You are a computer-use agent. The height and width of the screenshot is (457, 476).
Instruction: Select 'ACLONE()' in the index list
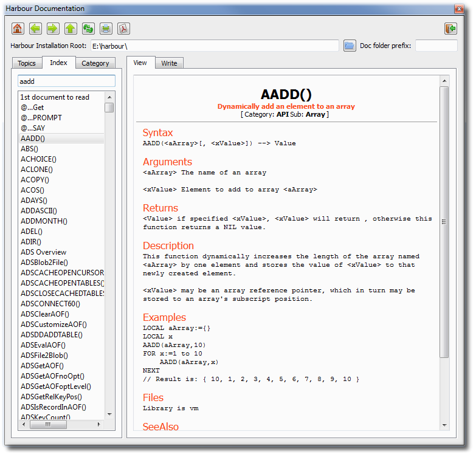(61, 170)
